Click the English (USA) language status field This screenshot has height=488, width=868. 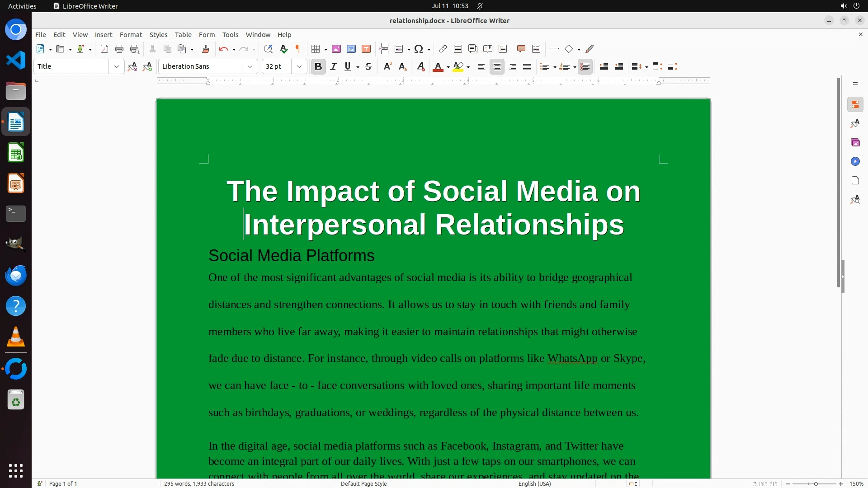[534, 483]
